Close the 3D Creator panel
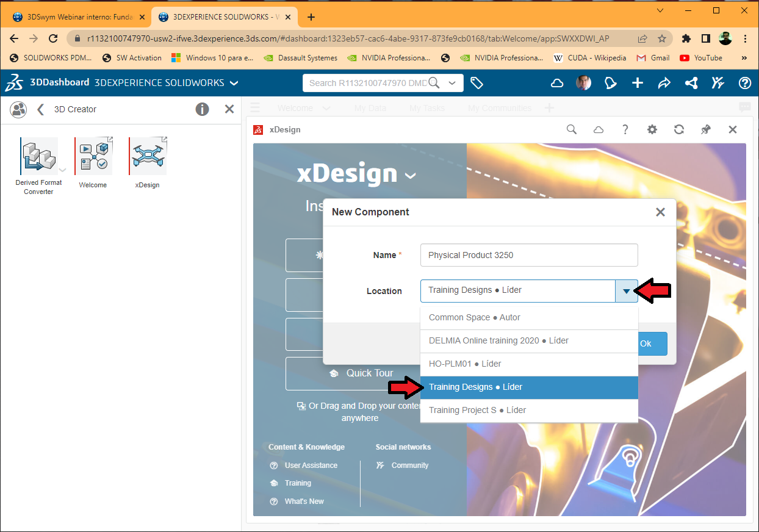 pos(229,109)
